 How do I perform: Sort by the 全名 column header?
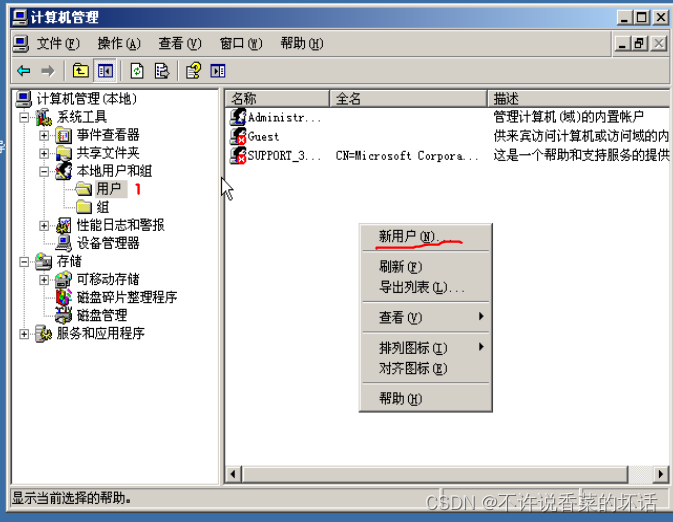click(x=408, y=98)
